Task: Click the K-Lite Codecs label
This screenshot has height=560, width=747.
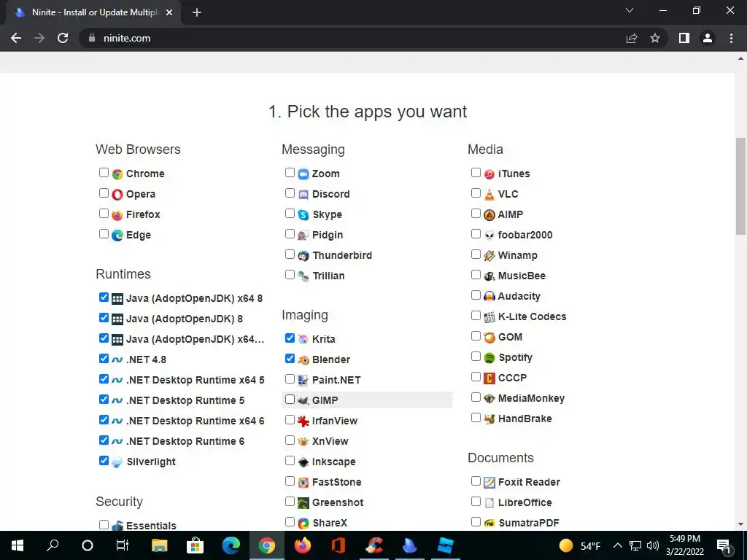Action: [532, 316]
